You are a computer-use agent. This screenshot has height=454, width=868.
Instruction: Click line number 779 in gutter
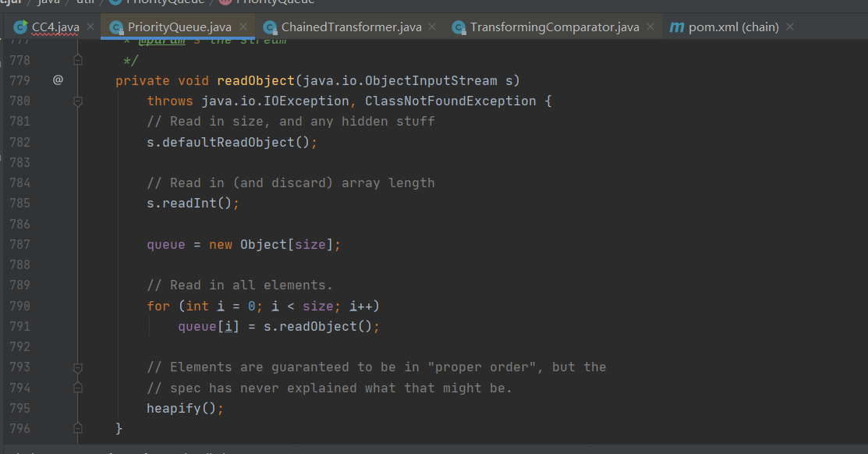coord(20,81)
